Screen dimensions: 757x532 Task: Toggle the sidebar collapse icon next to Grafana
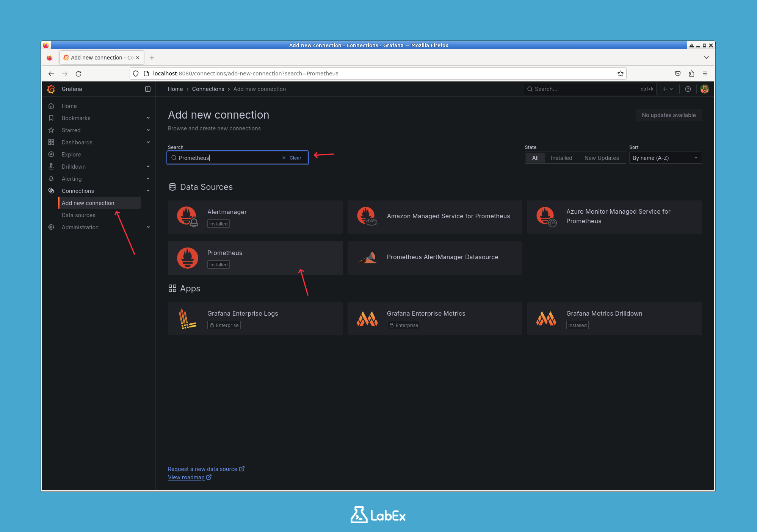(x=147, y=89)
